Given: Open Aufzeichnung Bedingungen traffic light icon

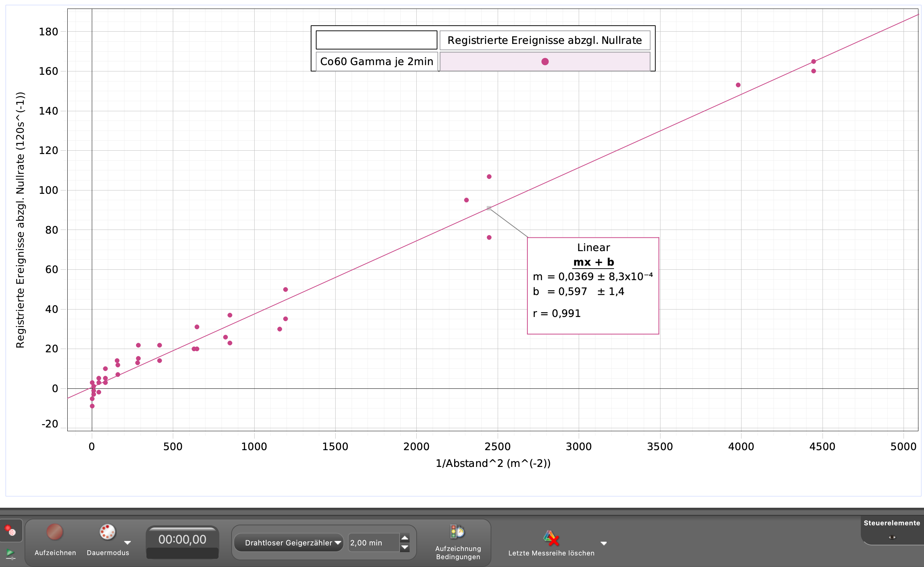Looking at the screenshot, I should 458,532.
